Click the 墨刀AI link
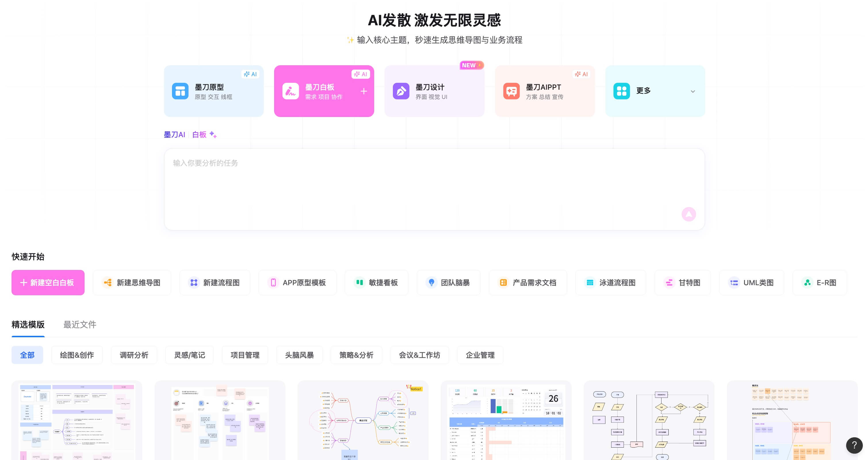The width and height of the screenshot is (868, 460). click(174, 135)
